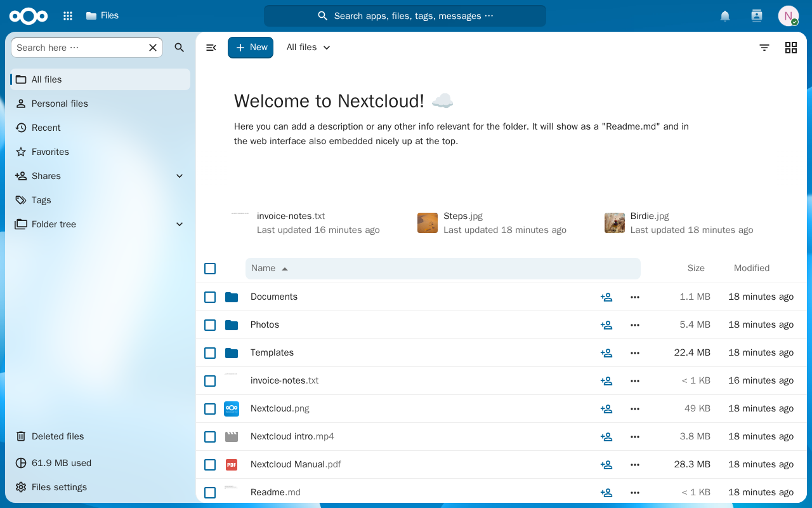Screen dimensions: 812x508
Task: Select the Readme.md checkbox
Action: coord(210,493)
